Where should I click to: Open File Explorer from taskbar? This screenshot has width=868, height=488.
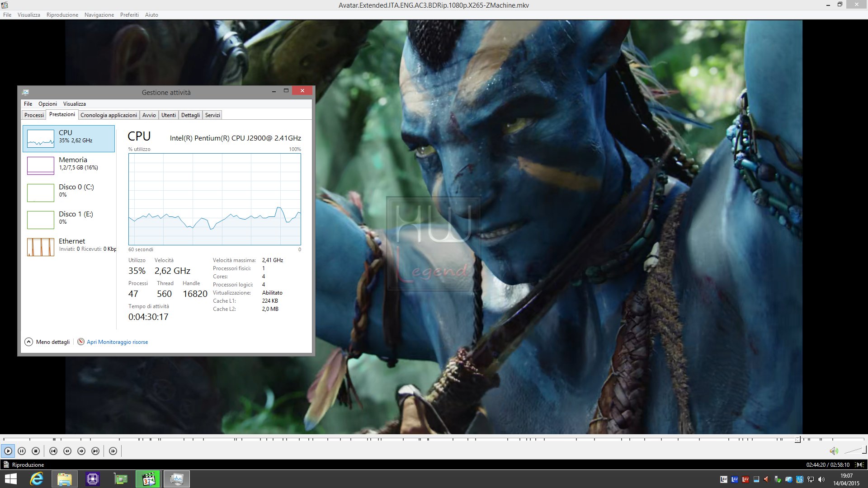65,479
